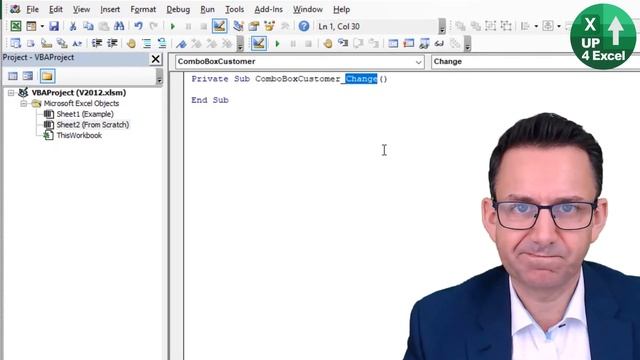Screen dimensions: 640x360
Task: Open the Watch Window icon
Action: [424, 43]
